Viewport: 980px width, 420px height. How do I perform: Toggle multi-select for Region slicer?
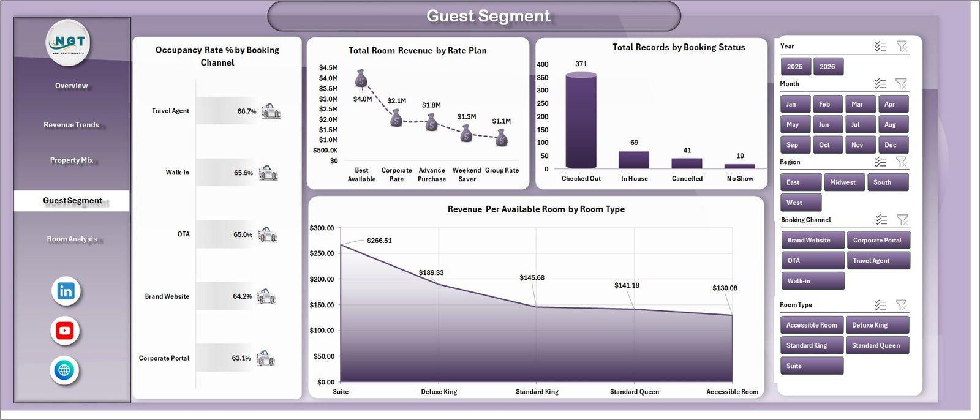pyautogui.click(x=880, y=162)
